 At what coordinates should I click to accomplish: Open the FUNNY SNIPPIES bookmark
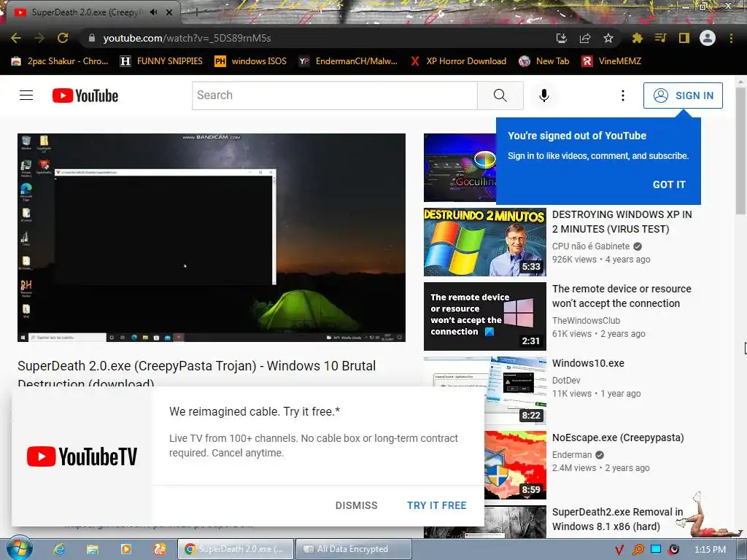(x=161, y=61)
